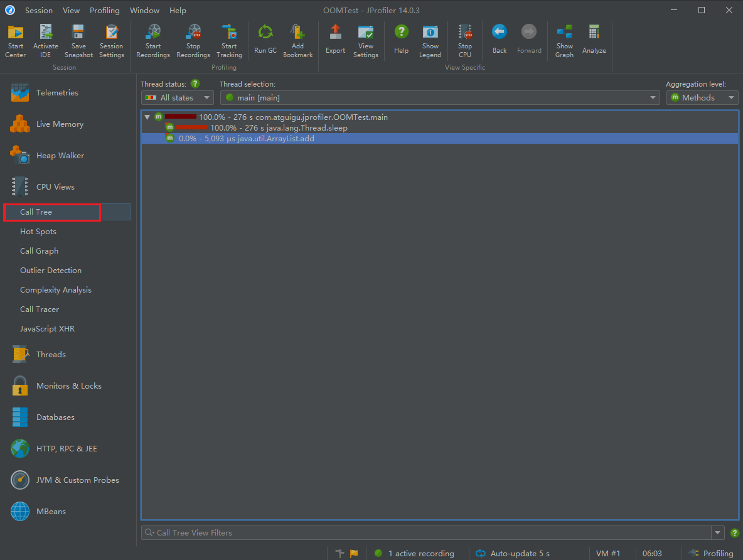Viewport: 743px width, 560px height.
Task: Click the Profiling status indicator
Action: click(711, 553)
